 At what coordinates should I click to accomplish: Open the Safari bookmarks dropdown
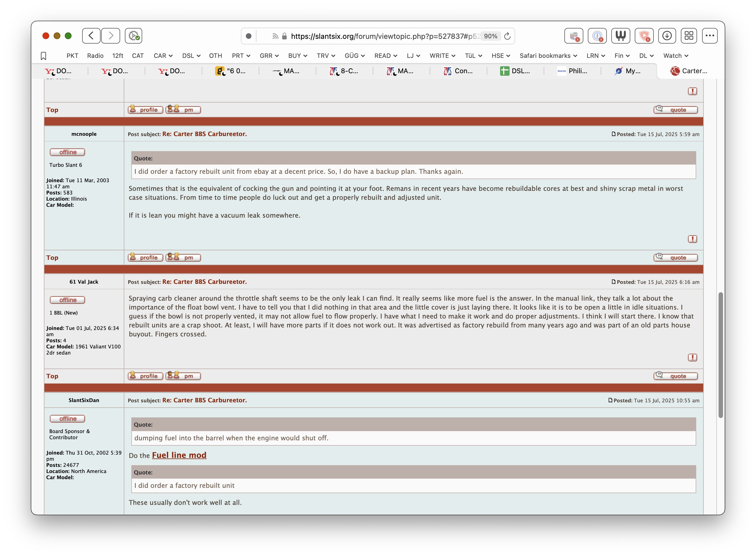pos(548,56)
